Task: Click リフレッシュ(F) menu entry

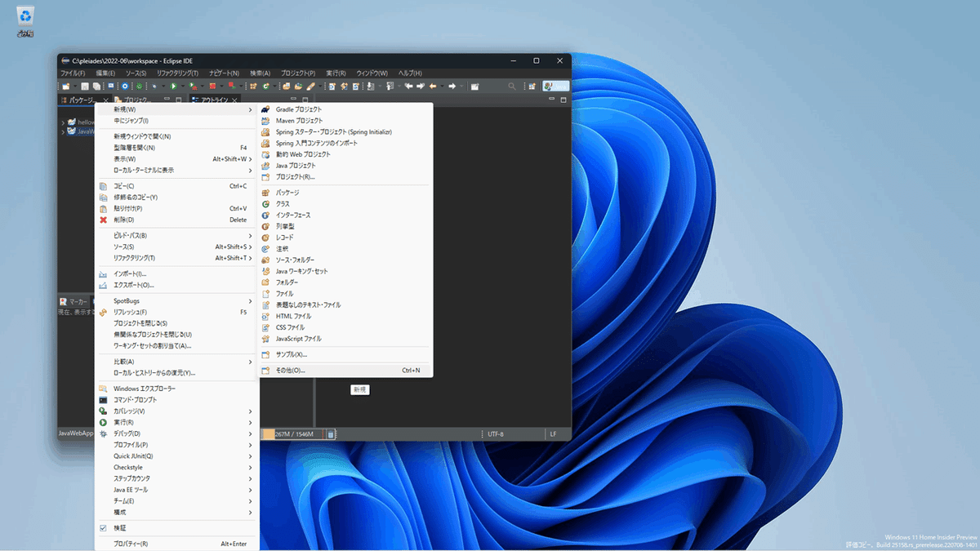Action: click(x=176, y=312)
